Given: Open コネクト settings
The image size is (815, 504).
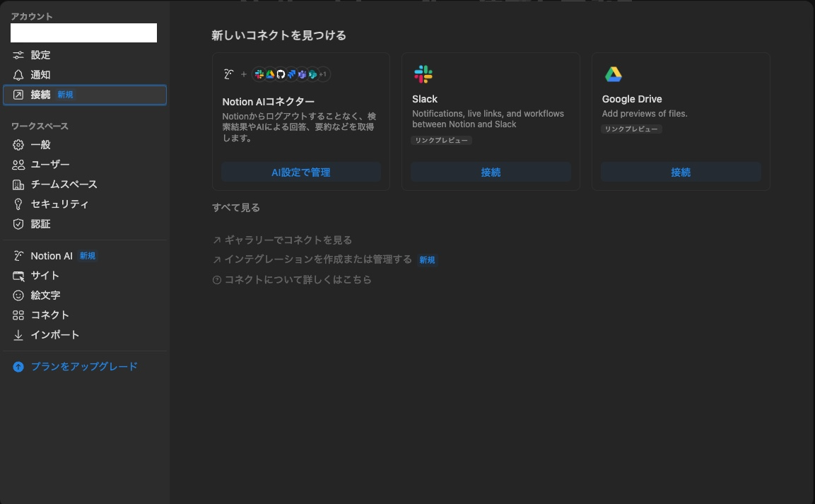Looking at the screenshot, I should coord(85,315).
